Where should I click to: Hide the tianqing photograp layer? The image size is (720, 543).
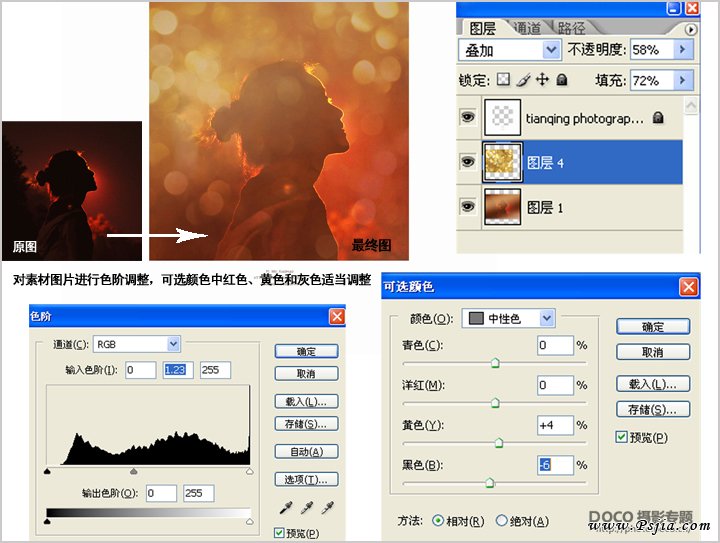click(467, 118)
